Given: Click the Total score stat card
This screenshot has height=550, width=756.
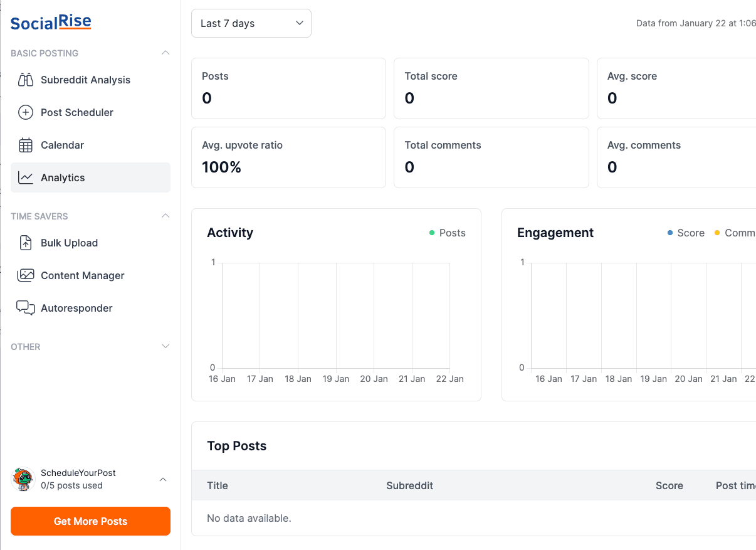Looking at the screenshot, I should click(491, 88).
